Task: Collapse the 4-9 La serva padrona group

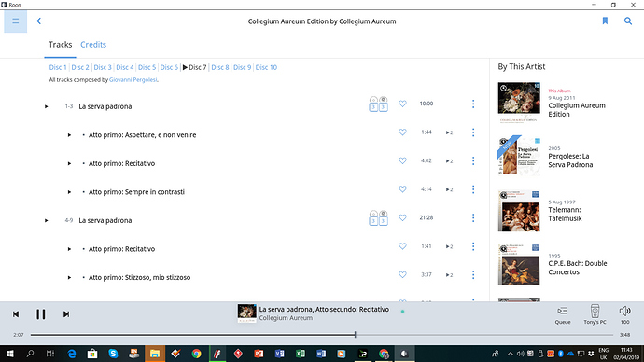Action: [46, 221]
